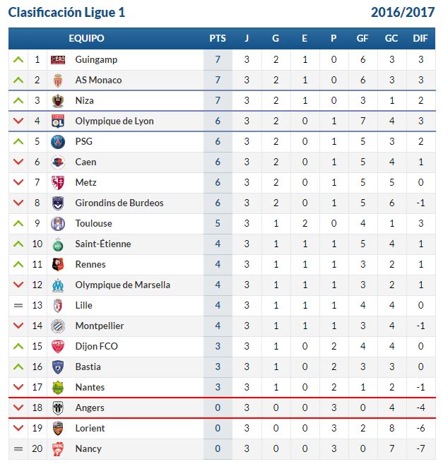Click the Angers club badge
The height and width of the screenshot is (476, 448).
58,408
